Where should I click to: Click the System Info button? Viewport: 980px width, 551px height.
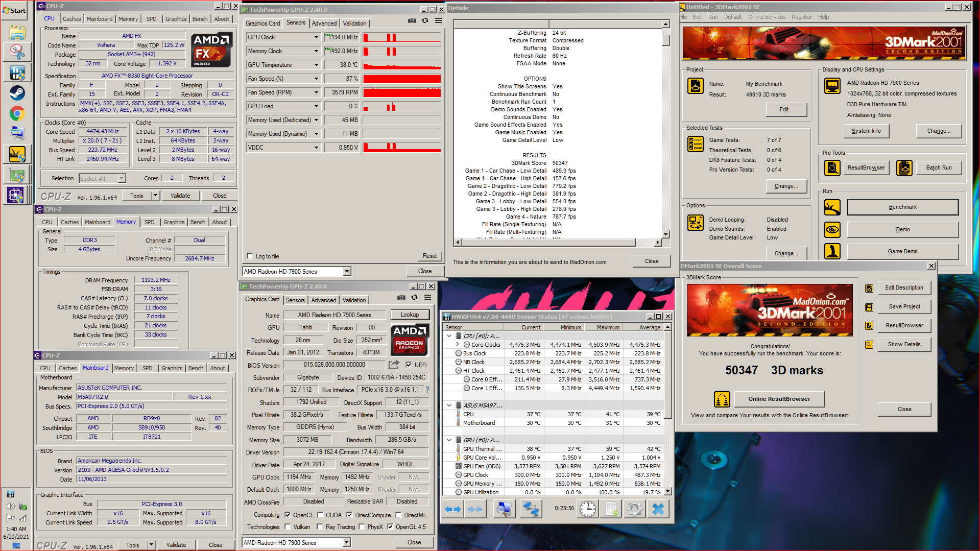(x=866, y=131)
